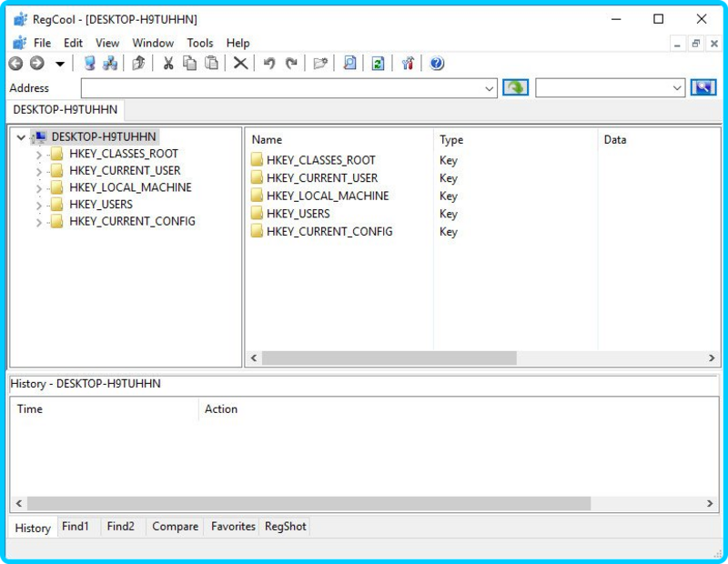
Task: Click the Type column header
Action: 516,140
